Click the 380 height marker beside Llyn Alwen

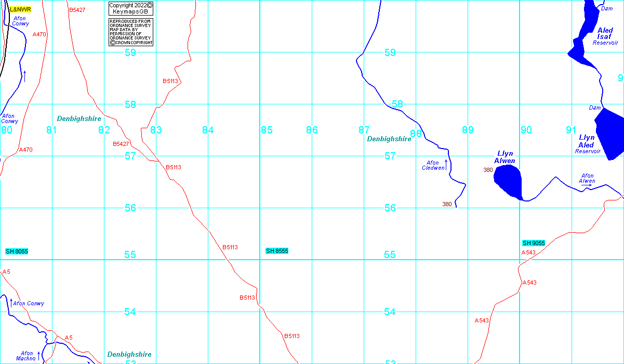(488, 170)
